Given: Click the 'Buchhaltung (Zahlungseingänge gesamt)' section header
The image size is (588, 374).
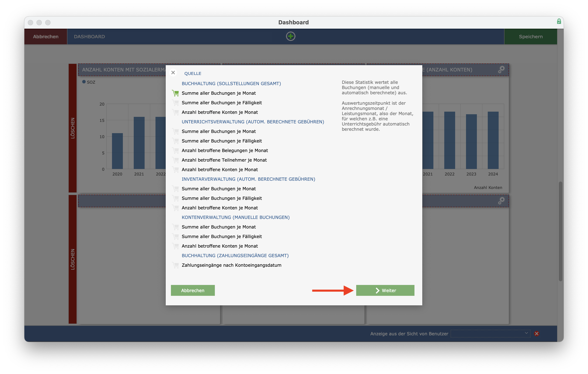Looking at the screenshot, I should (x=235, y=255).
